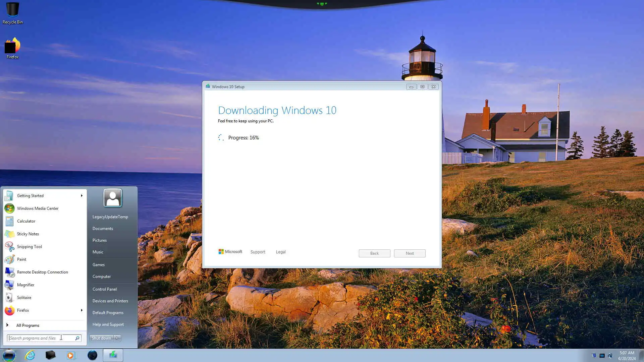Open the Support link in Setup
644x362 pixels.
pyautogui.click(x=258, y=252)
